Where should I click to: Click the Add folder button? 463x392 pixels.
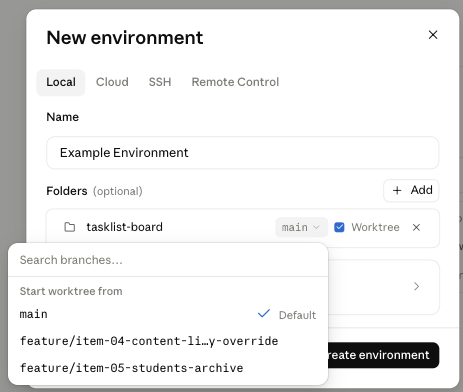click(x=411, y=191)
